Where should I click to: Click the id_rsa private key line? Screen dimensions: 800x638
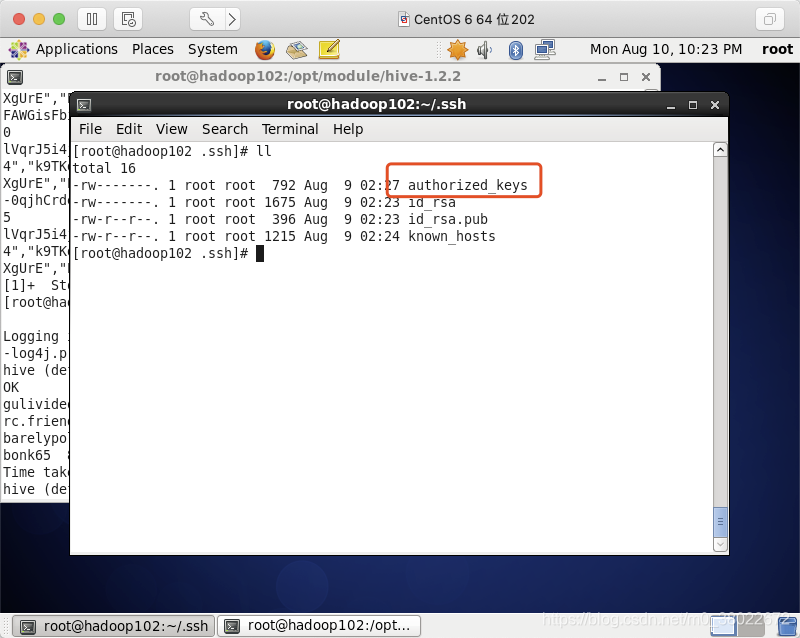[264, 202]
